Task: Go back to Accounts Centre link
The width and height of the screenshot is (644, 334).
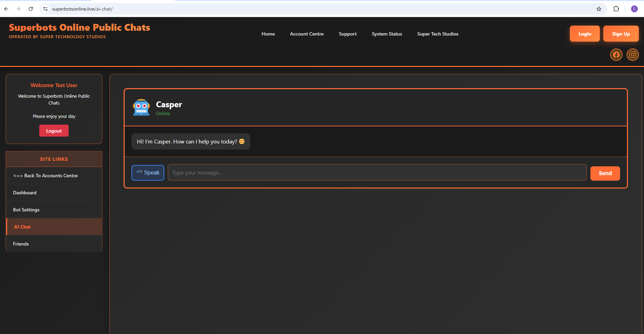Action: tap(54, 176)
